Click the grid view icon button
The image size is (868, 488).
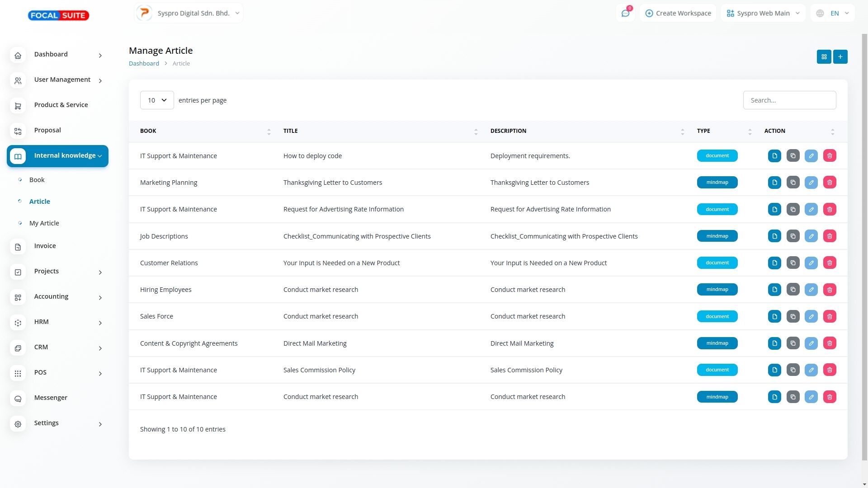coord(824,57)
